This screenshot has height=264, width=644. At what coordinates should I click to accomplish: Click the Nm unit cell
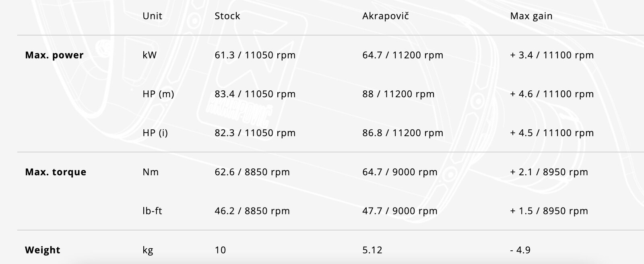coord(151,172)
